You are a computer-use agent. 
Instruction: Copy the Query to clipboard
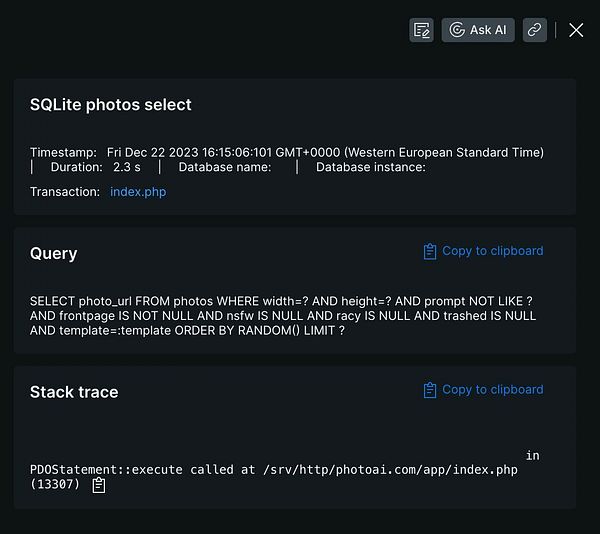point(492,251)
